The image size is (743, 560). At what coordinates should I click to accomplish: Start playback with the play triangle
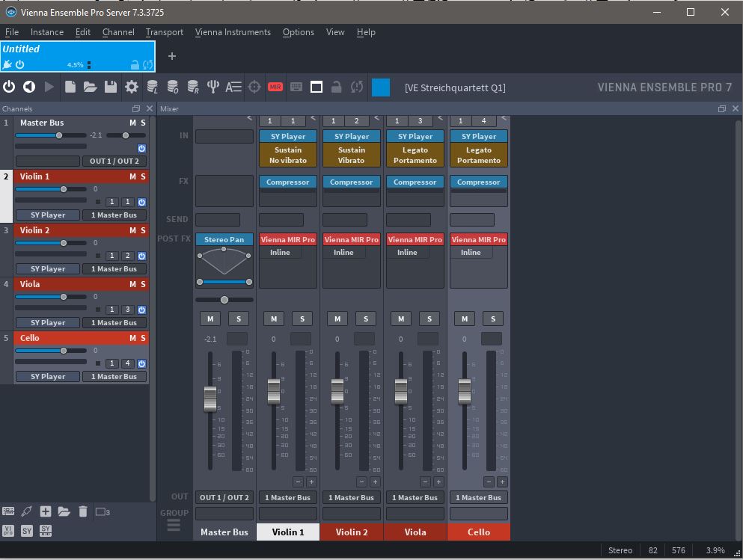tap(49, 87)
